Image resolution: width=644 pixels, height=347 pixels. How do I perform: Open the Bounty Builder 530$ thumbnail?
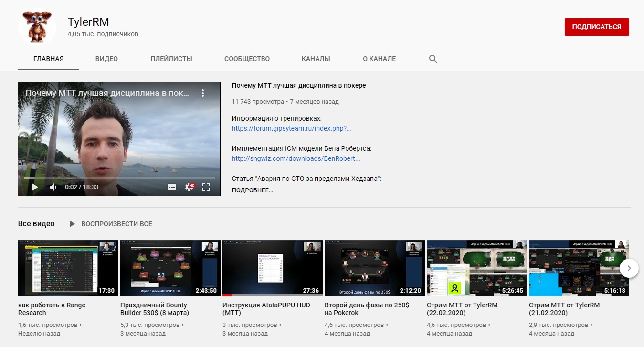click(170, 268)
